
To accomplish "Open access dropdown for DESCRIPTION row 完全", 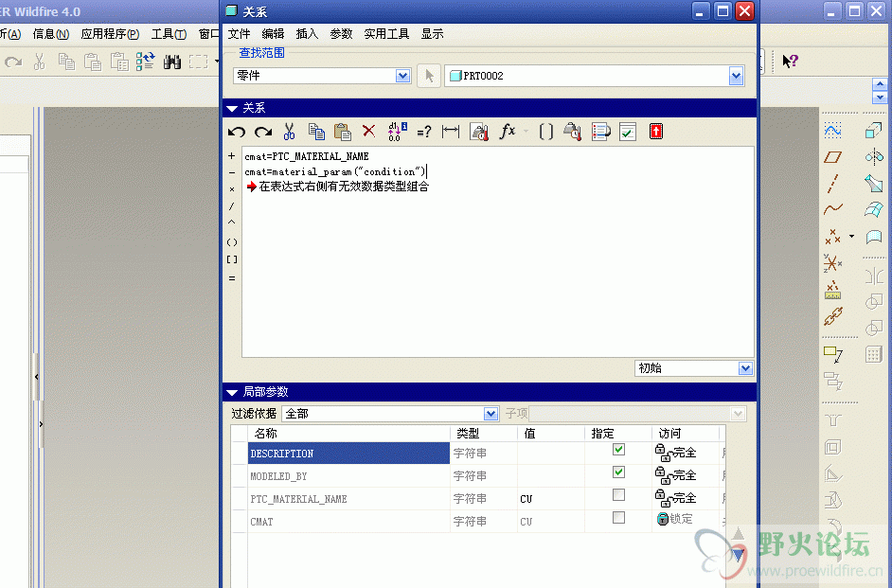I will [x=676, y=453].
